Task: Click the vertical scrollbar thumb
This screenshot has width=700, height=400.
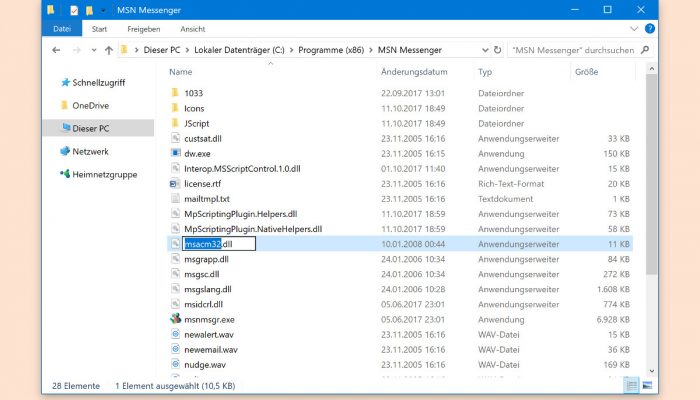Action: [x=651, y=174]
